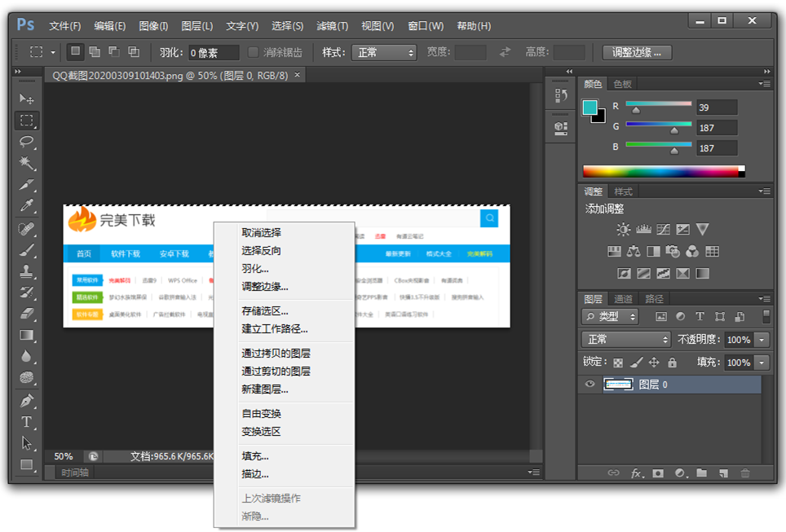Viewport: 786px width, 532px height.
Task: Select the Lasso tool
Action: (27, 142)
